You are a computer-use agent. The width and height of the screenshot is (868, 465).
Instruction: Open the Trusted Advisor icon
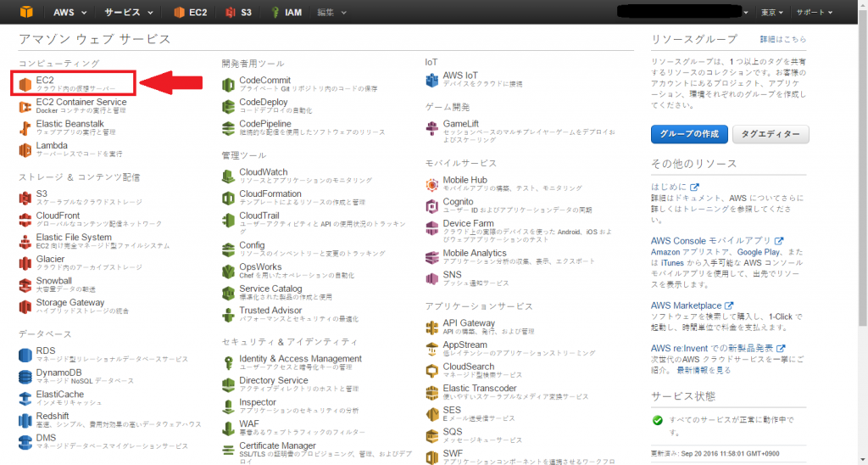coord(229,315)
